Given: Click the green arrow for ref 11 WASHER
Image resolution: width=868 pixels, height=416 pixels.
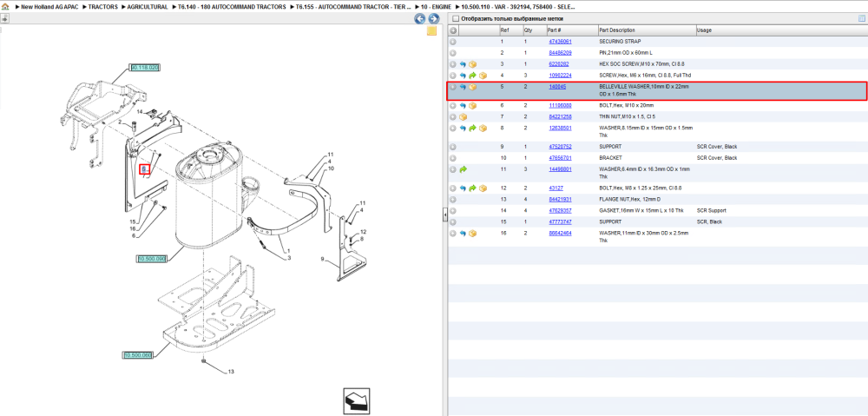Looking at the screenshot, I should pos(463,169).
